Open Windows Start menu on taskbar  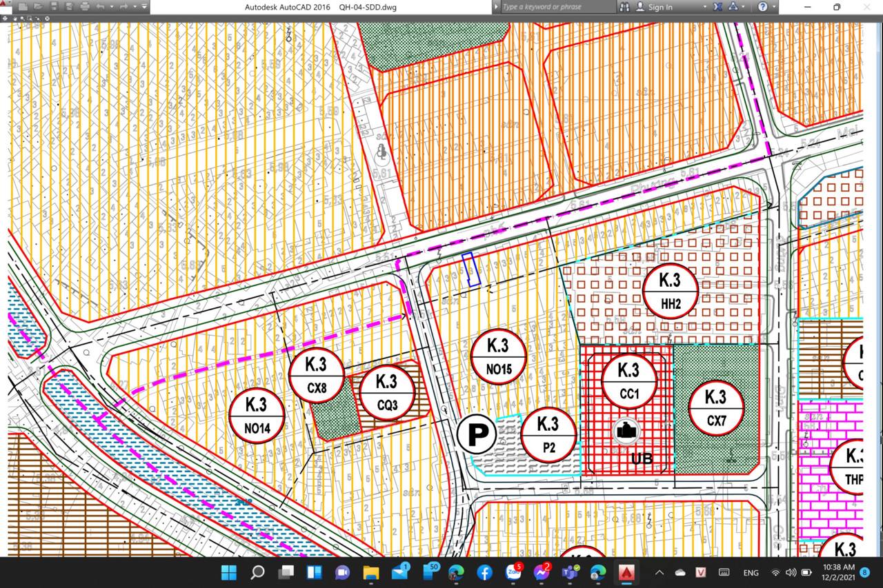(x=228, y=572)
